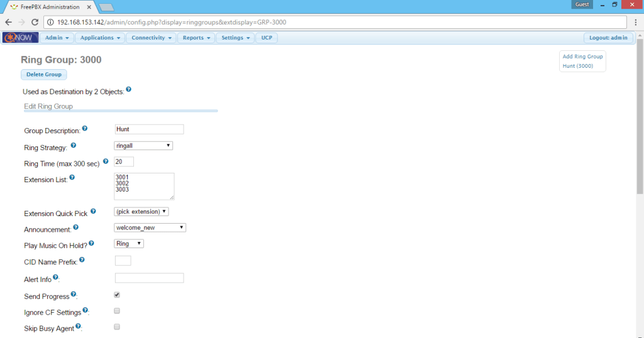Click help icon for Ignore CF Settings
The height and width of the screenshot is (338, 644).
coord(85,310)
